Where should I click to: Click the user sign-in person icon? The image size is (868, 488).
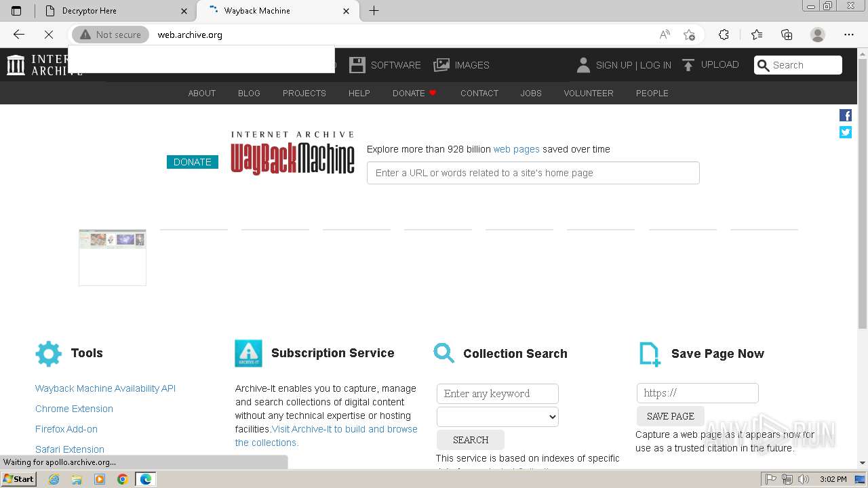pos(583,65)
